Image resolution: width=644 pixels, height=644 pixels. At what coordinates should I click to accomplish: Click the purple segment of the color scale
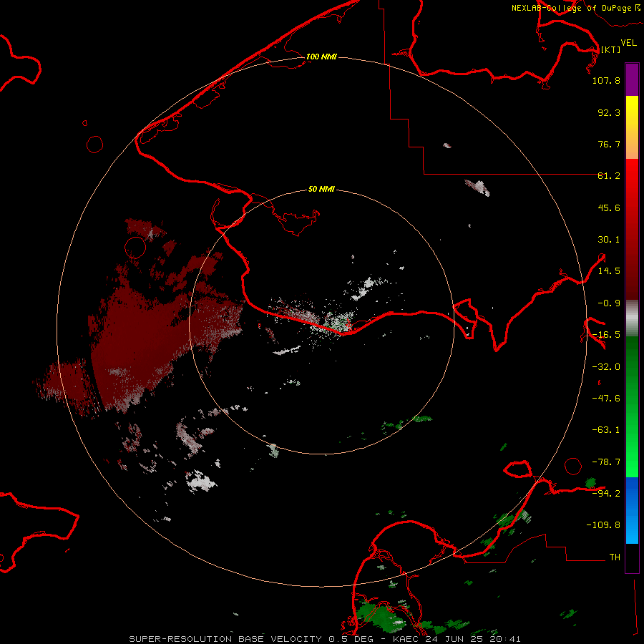click(632, 79)
